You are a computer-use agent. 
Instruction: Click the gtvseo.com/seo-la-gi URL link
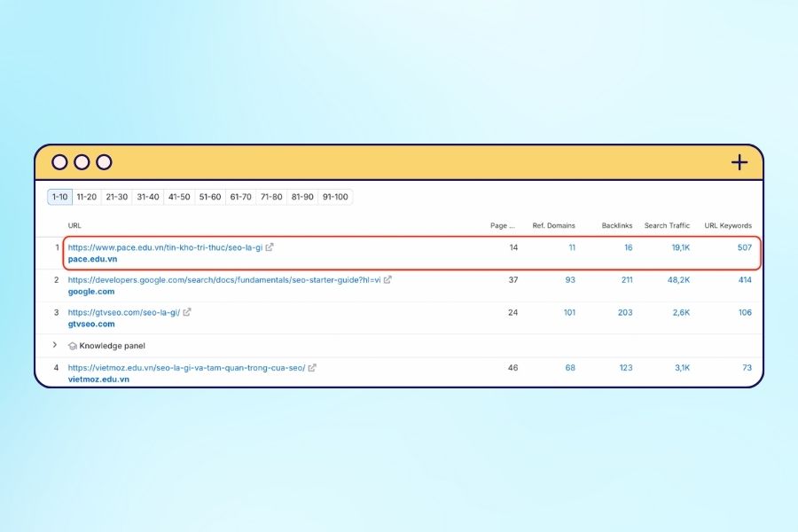pyautogui.click(x=123, y=312)
